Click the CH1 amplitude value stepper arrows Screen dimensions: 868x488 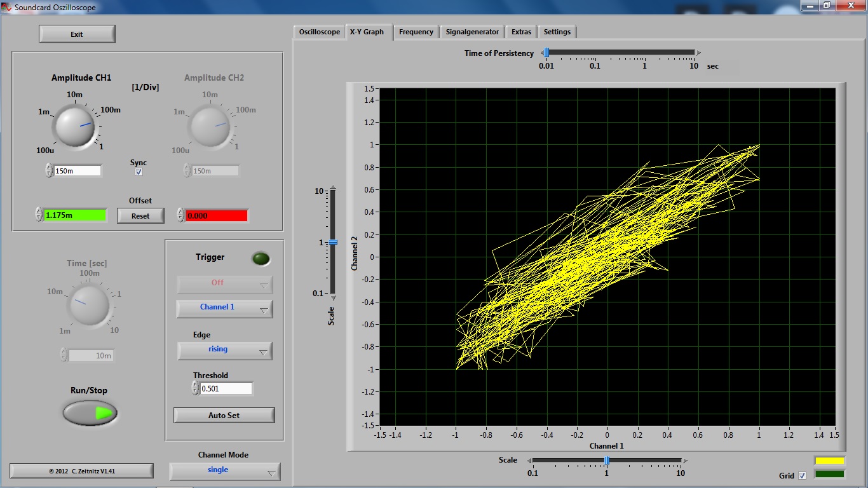pyautogui.click(x=49, y=170)
